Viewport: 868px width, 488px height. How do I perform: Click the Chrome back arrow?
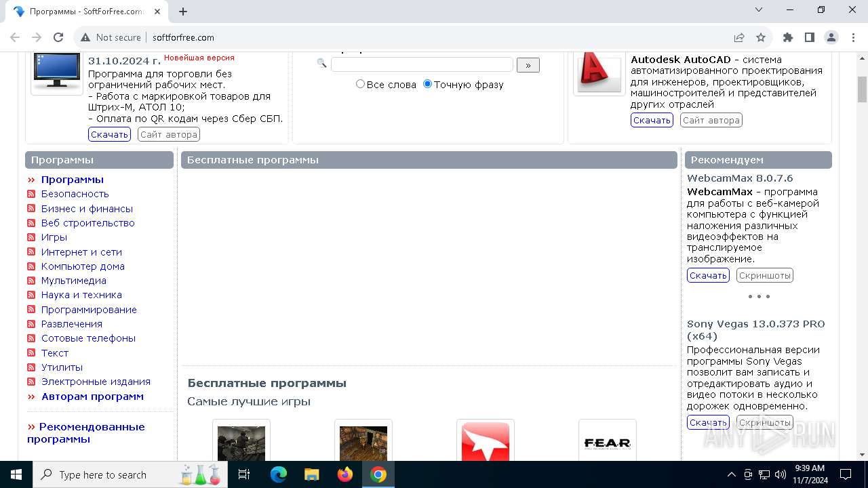click(x=15, y=37)
